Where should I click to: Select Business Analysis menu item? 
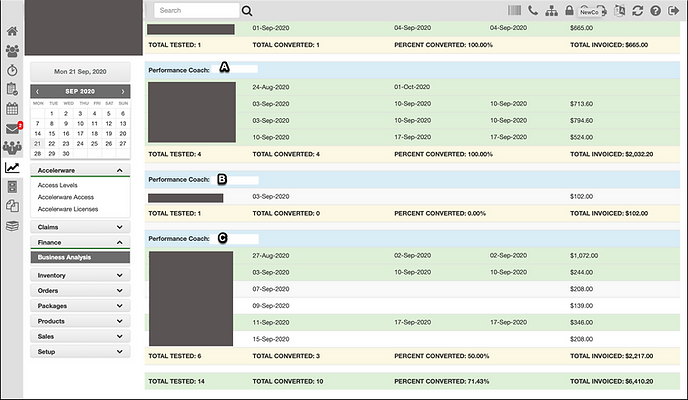point(80,257)
